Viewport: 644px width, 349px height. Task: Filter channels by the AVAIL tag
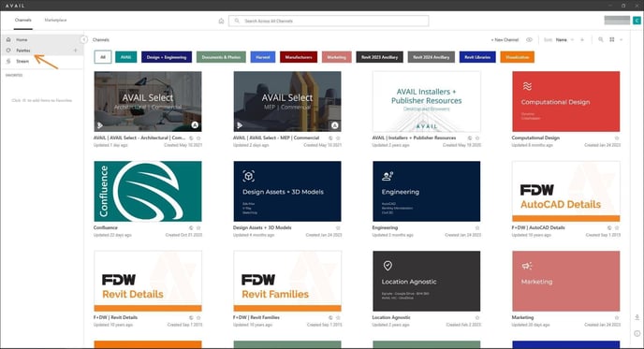point(125,57)
